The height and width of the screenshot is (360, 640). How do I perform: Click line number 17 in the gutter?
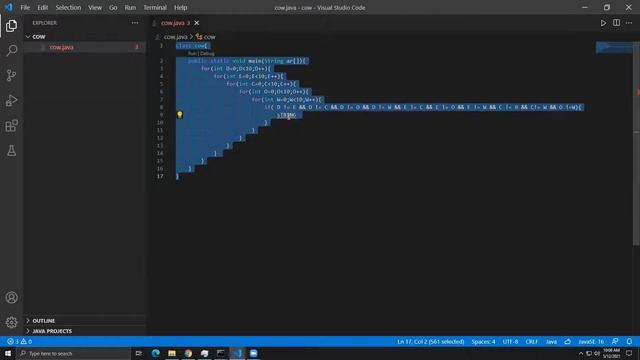click(160, 176)
